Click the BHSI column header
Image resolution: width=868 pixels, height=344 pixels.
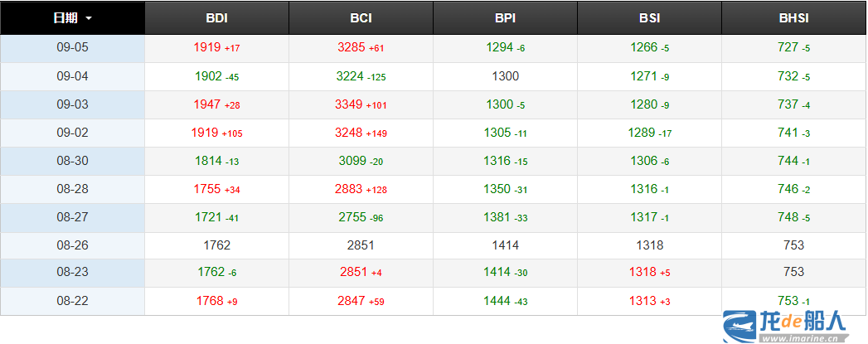[793, 17]
